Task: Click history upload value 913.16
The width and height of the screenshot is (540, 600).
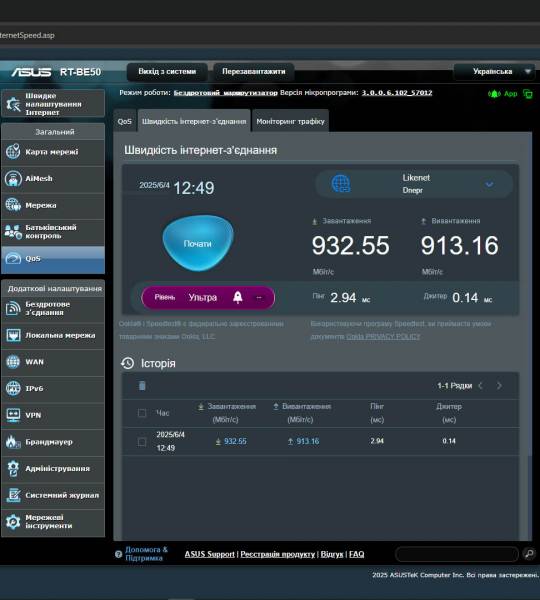Action: 307,441
